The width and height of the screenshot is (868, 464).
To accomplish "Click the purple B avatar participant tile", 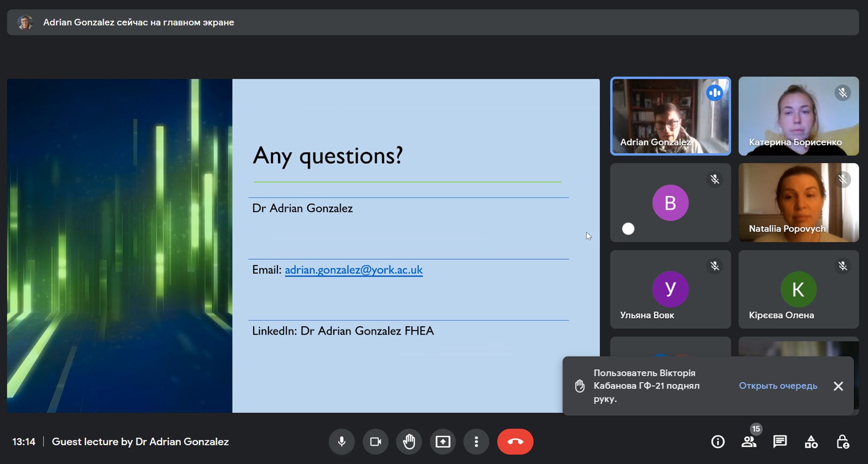I will click(x=670, y=203).
